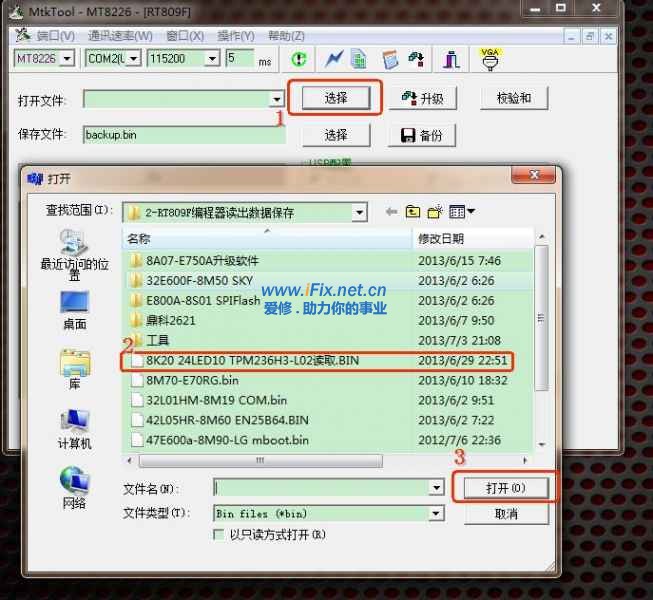The height and width of the screenshot is (600, 653).
Task: Click the green connect icon in toolbar
Action: point(299,59)
